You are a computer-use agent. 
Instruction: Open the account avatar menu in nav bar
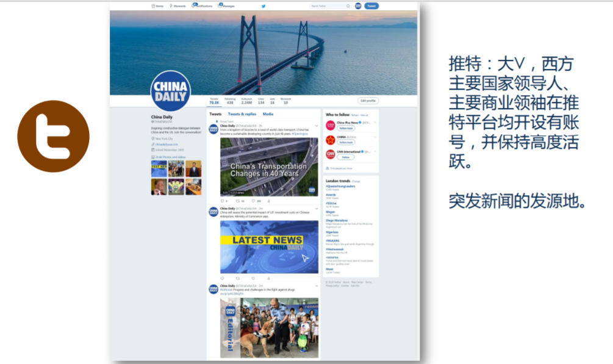(358, 6)
